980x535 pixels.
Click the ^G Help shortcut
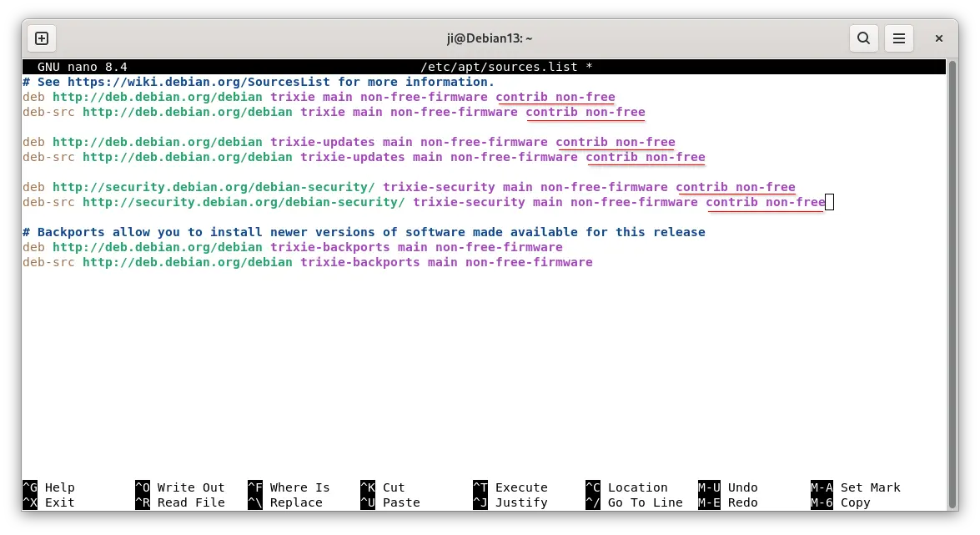coord(48,487)
